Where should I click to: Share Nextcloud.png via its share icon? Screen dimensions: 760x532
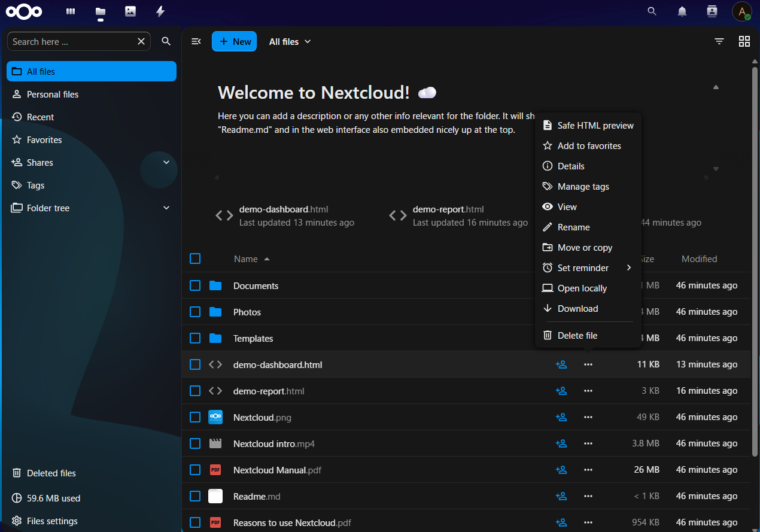pyautogui.click(x=561, y=417)
